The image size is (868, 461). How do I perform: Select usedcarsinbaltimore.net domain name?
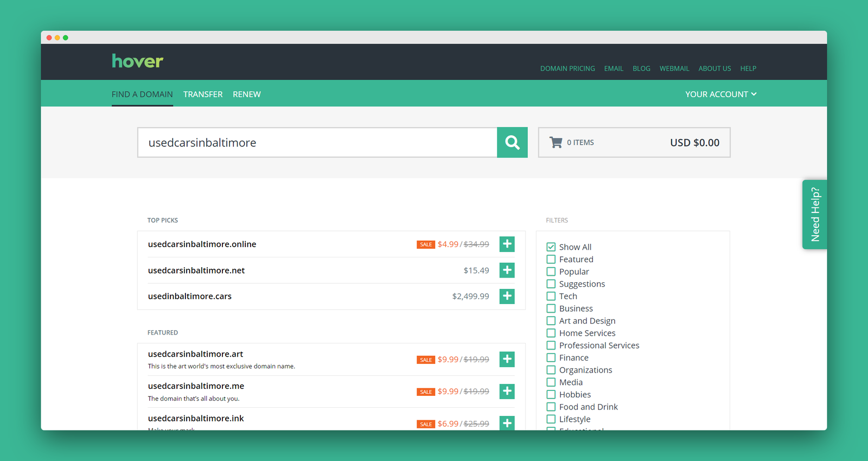point(196,270)
